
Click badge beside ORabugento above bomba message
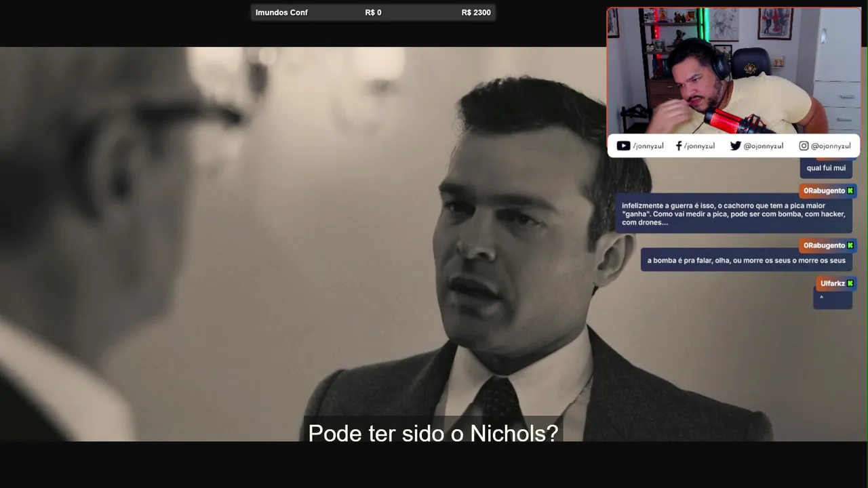click(x=850, y=245)
